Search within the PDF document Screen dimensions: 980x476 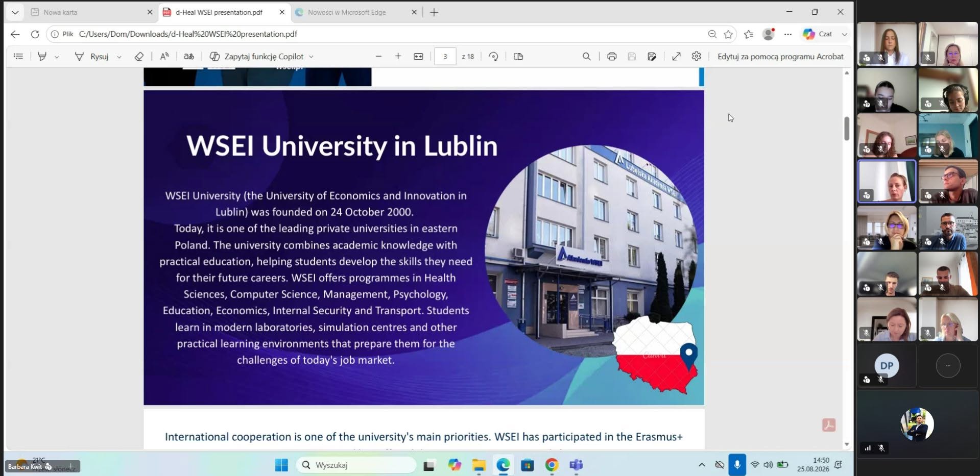pos(587,57)
